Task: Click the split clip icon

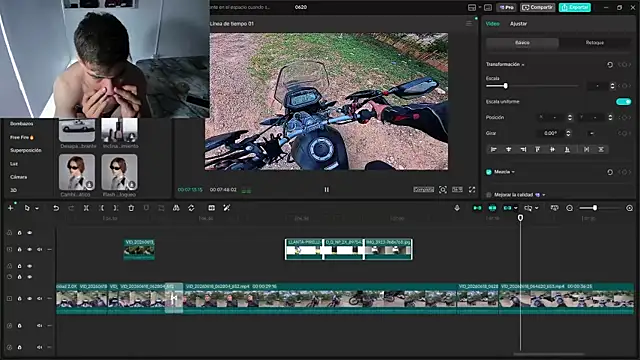Action: tap(86, 208)
